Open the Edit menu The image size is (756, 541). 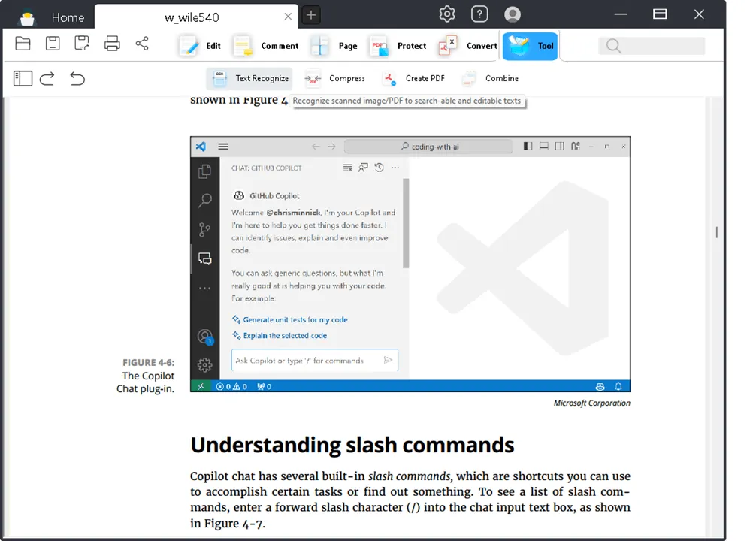200,46
